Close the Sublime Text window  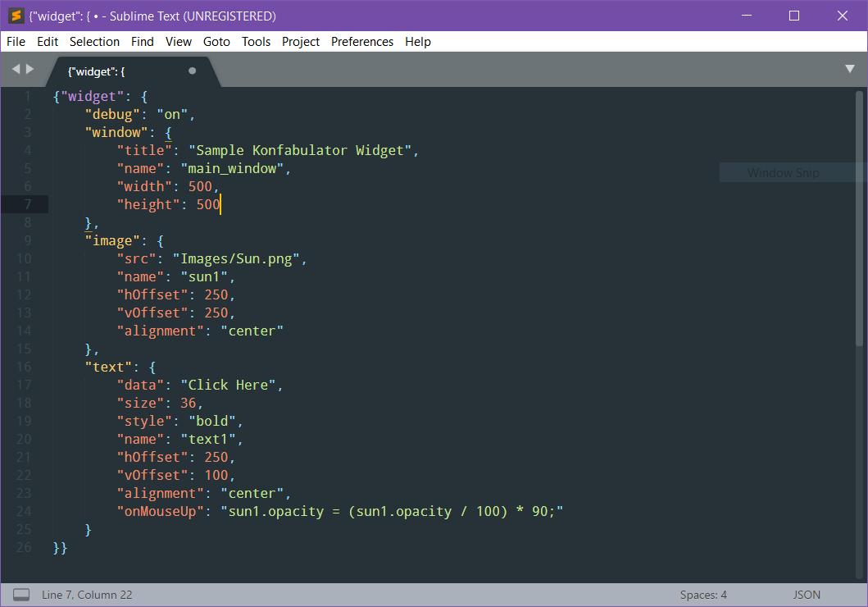point(843,16)
